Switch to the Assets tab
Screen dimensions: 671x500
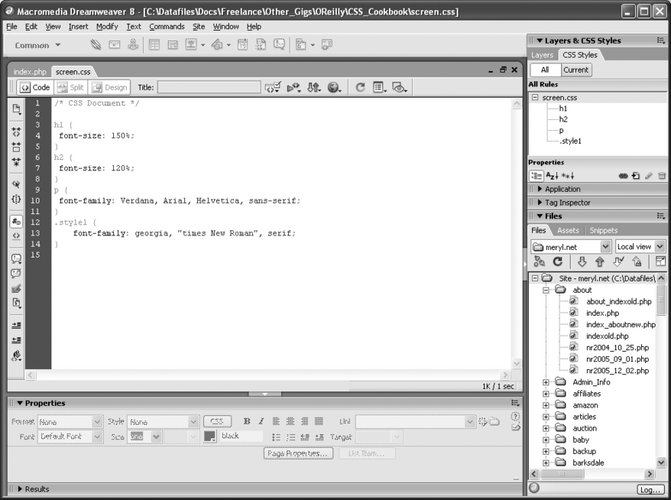pyautogui.click(x=568, y=230)
